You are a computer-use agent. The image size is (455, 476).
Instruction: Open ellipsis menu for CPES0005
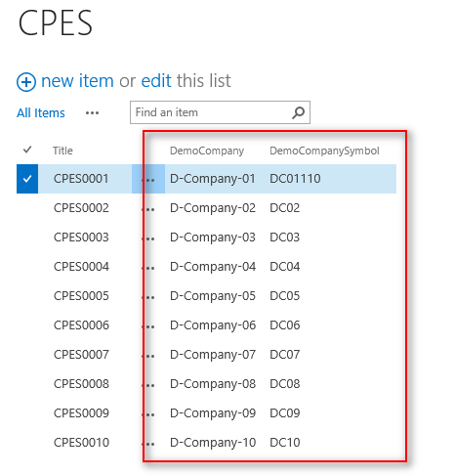tap(148, 297)
